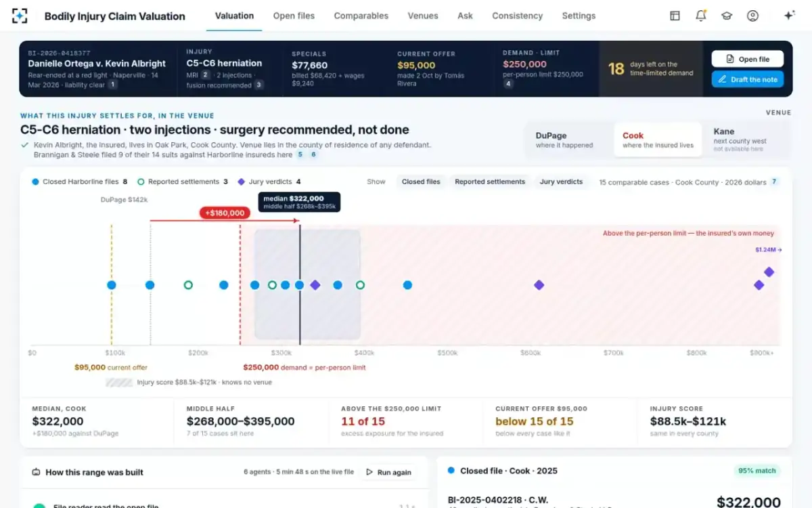This screenshot has height=508, width=812.
Task: Click the median $322,000 tooltip
Action: (299, 202)
